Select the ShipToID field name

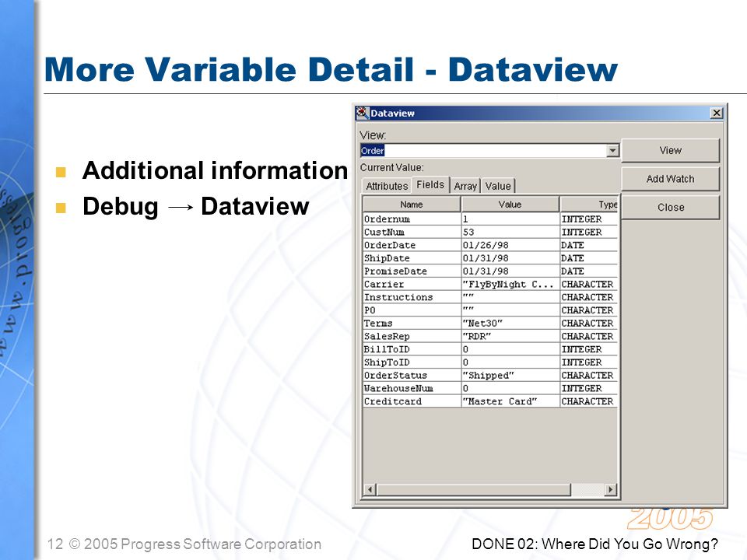[387, 362]
